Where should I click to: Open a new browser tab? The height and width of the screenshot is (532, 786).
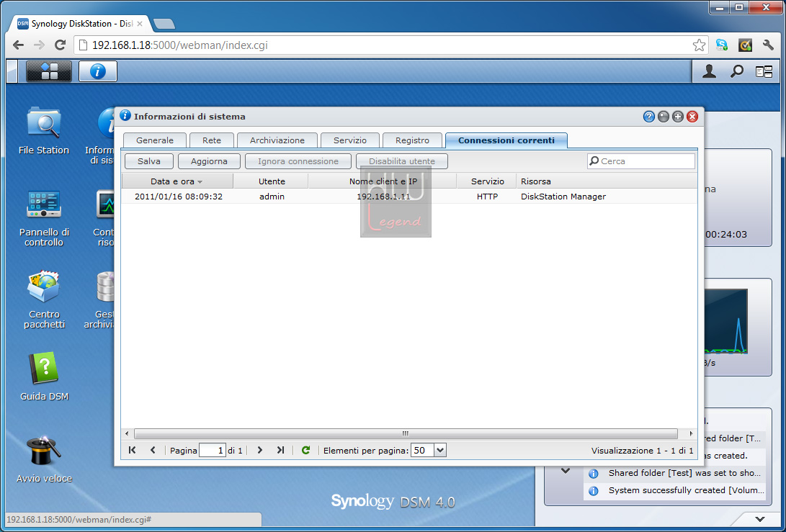coord(164,24)
